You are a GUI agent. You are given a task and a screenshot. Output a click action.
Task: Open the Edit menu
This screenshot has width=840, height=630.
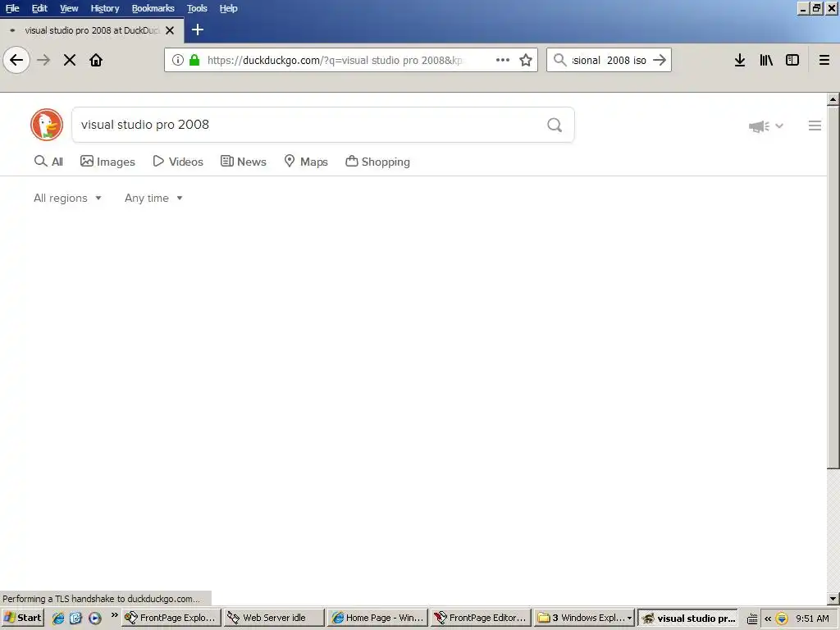point(39,8)
